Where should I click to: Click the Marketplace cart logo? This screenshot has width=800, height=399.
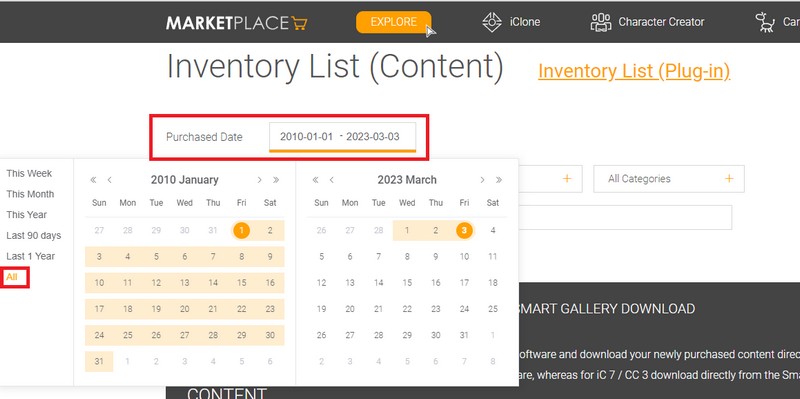237,23
